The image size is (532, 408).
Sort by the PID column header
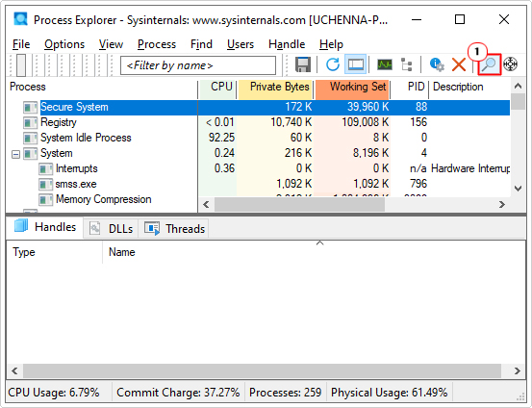[410, 87]
